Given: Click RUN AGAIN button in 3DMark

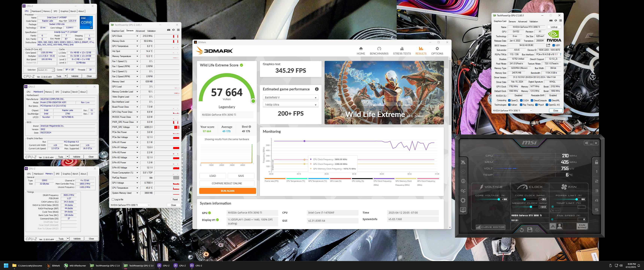Looking at the screenshot, I should 227,191.
